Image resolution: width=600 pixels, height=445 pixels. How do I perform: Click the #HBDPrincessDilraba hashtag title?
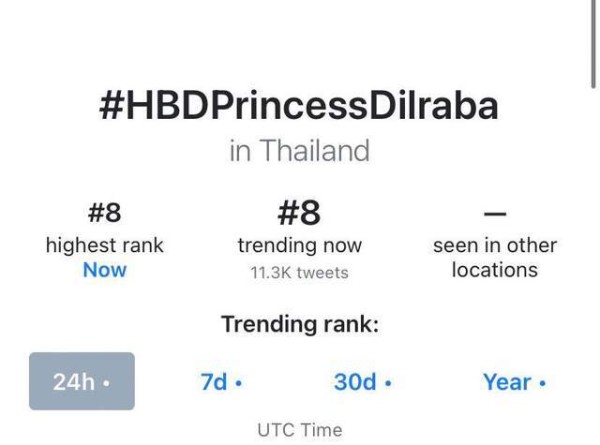point(299,106)
